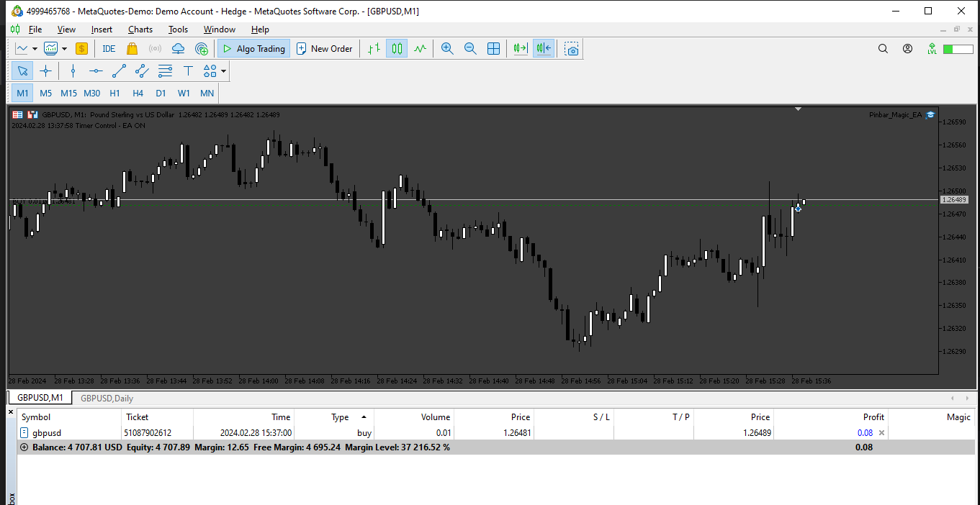This screenshot has height=505, width=980.
Task: Select the crosshair cursor tool
Action: click(45, 70)
